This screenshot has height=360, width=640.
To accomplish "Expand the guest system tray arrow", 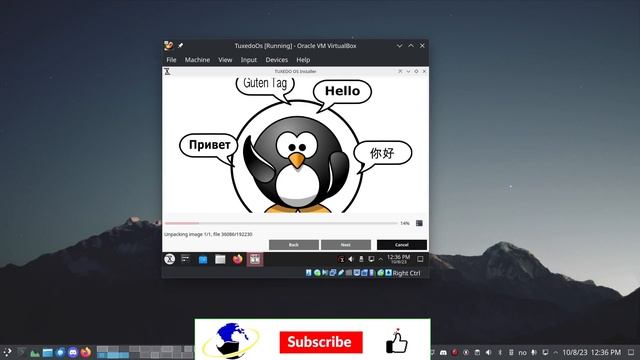I will tap(380, 259).
